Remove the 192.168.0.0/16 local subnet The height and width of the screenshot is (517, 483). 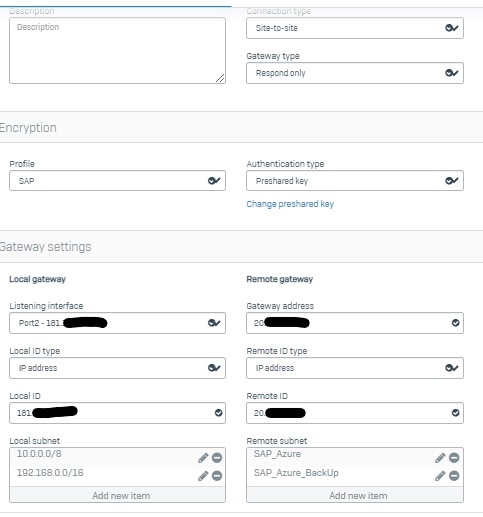coord(217,476)
